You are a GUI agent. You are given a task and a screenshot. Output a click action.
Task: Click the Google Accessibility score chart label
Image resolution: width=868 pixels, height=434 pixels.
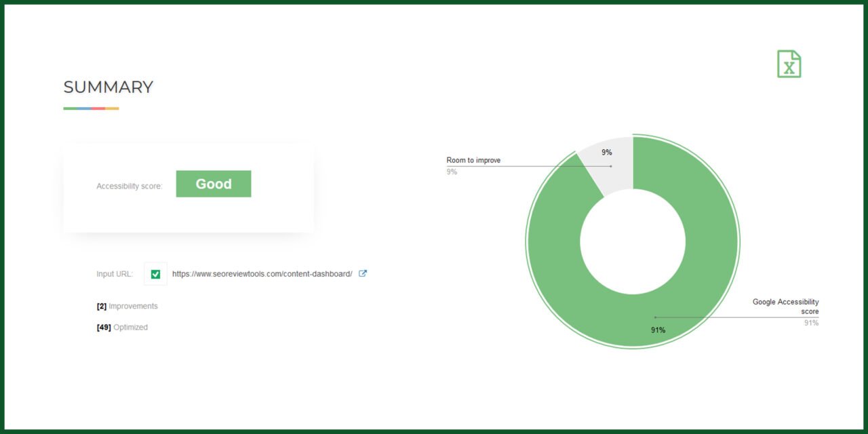click(785, 306)
